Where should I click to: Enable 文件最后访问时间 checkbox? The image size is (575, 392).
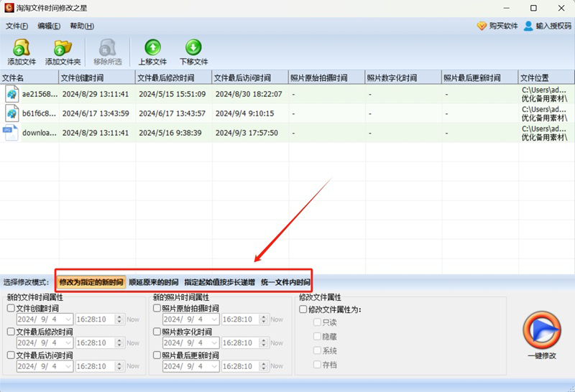pos(11,355)
